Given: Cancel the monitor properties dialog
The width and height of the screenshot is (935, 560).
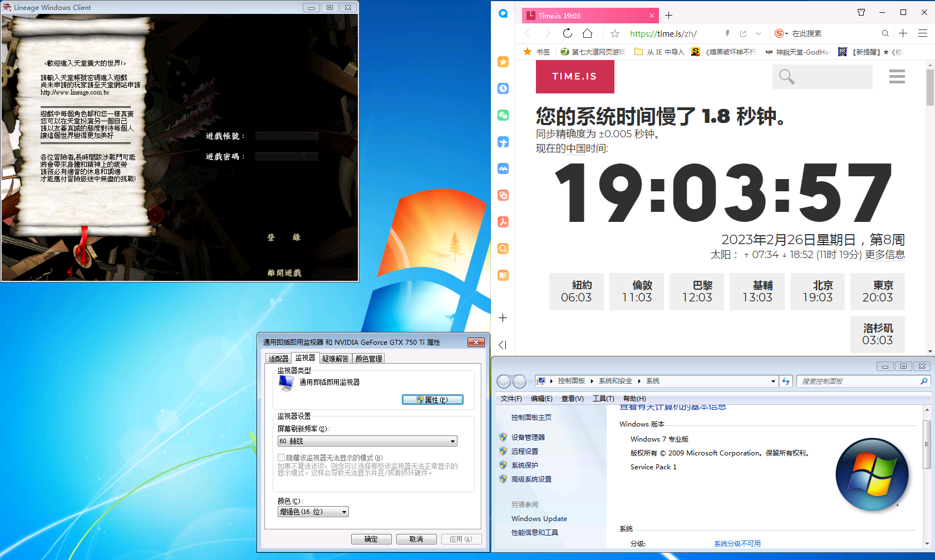Looking at the screenshot, I should (416, 539).
